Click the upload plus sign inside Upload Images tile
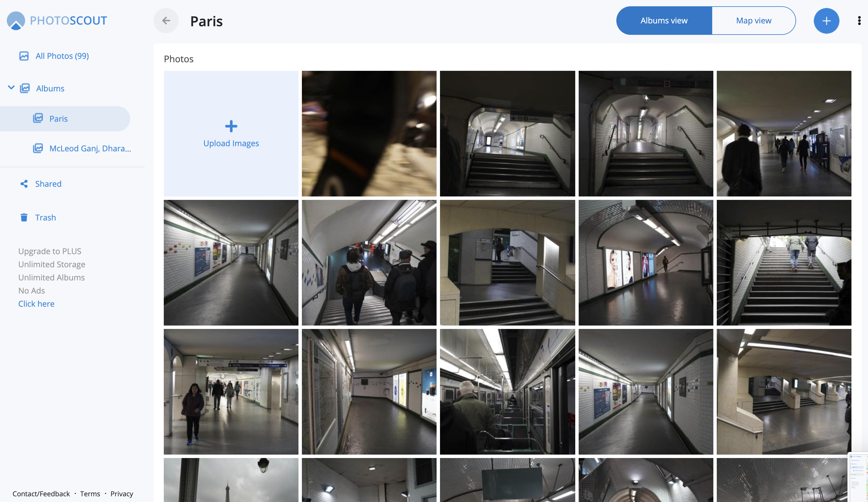The height and width of the screenshot is (502, 868). 231,126
